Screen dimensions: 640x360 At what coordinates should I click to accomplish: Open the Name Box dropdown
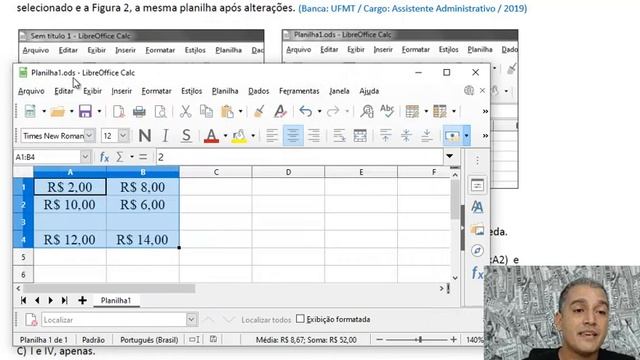click(85, 157)
